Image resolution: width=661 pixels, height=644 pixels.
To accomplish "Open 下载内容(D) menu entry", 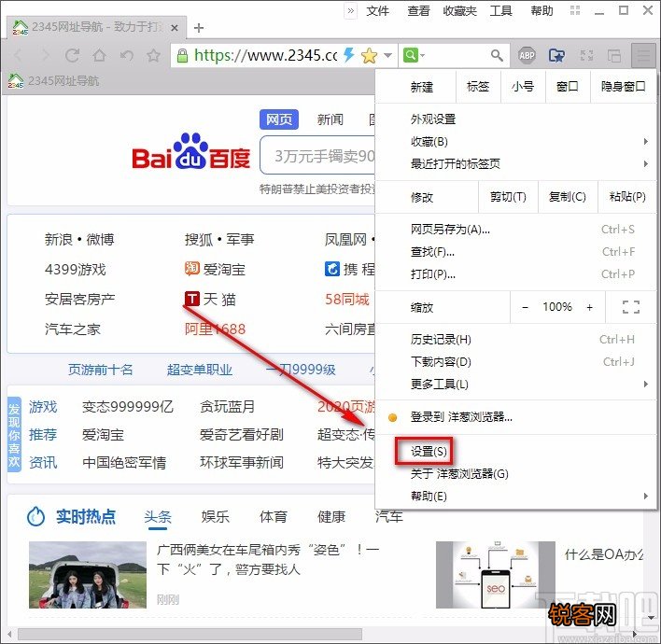I will coord(515,361).
